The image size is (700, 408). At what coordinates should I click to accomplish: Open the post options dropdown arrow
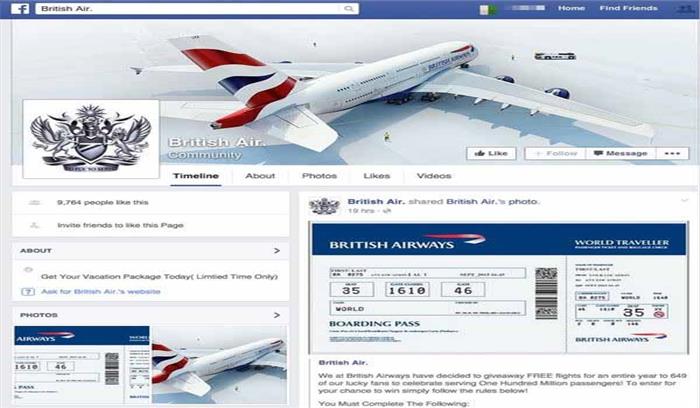[x=685, y=201]
